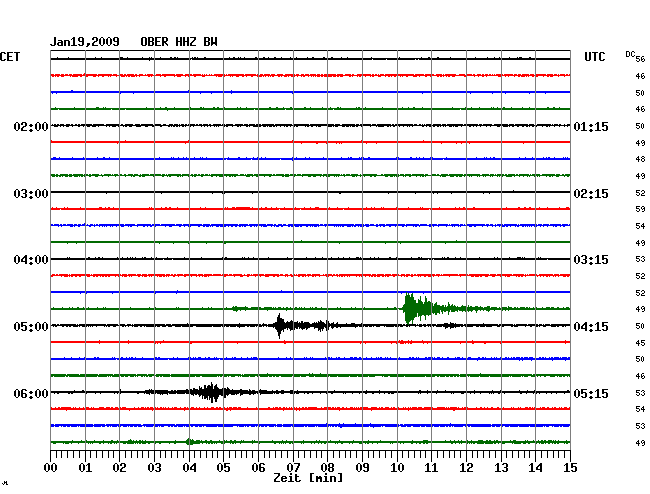Image resolution: width=650 pixels, height=494 pixels.
Task: Click the DC column header
Action: [630, 54]
